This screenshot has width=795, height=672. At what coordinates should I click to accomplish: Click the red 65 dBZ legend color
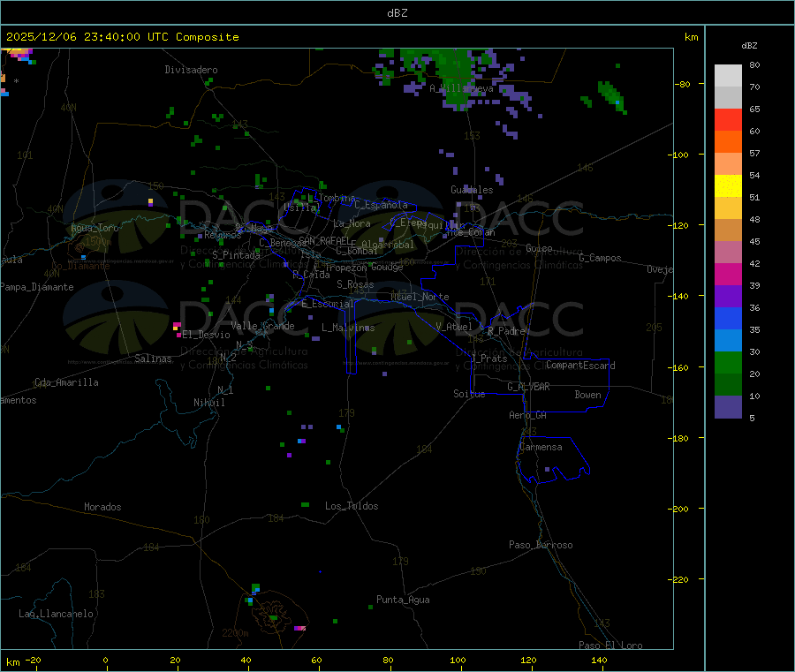[x=728, y=119]
